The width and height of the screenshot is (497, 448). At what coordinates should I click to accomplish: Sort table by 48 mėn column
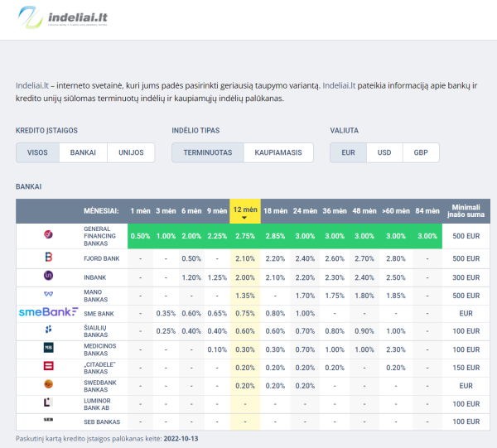pyautogui.click(x=364, y=211)
